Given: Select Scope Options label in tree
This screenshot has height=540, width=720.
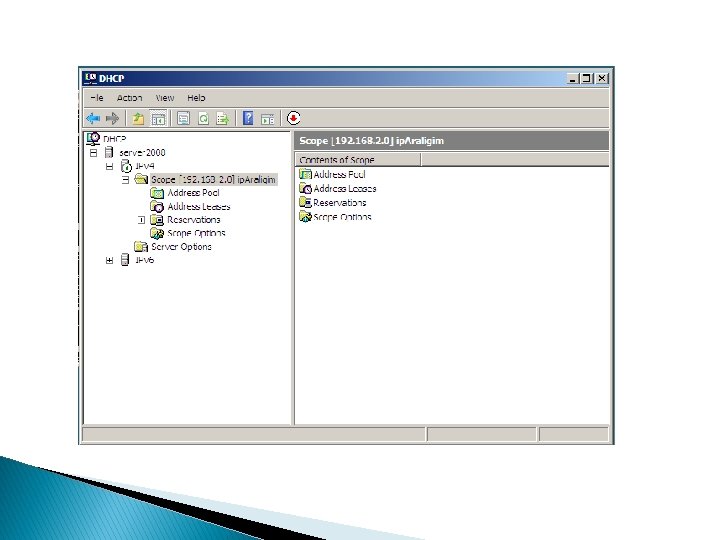Looking at the screenshot, I should click(x=196, y=233).
